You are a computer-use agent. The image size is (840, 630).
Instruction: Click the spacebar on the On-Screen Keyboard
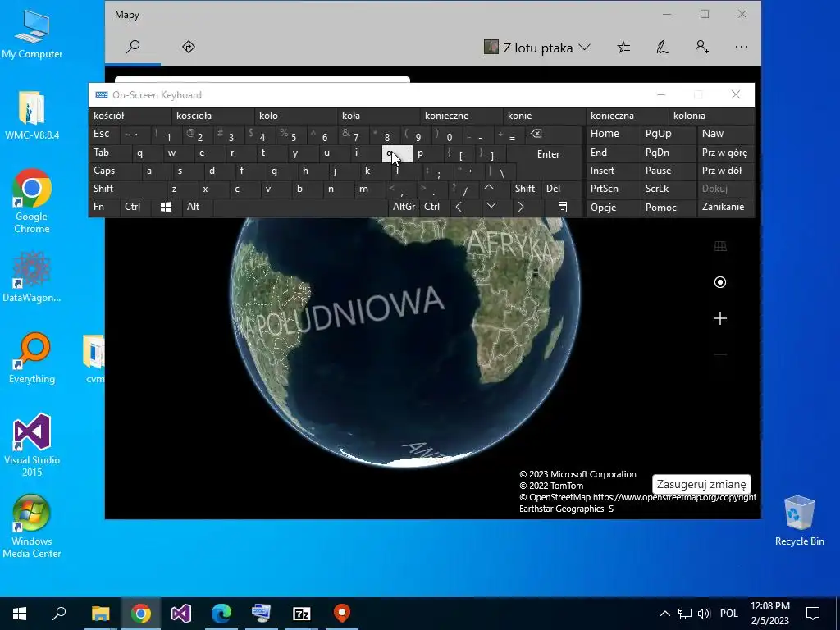tap(300, 207)
